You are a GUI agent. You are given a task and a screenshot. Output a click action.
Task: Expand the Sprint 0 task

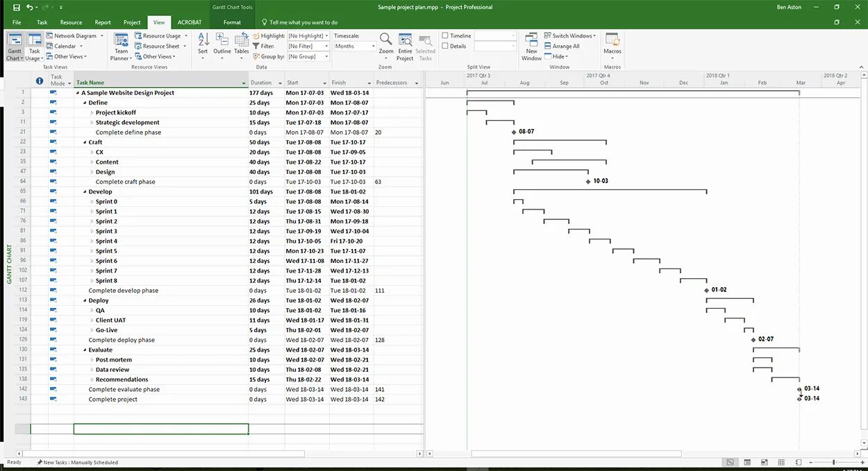tap(92, 202)
